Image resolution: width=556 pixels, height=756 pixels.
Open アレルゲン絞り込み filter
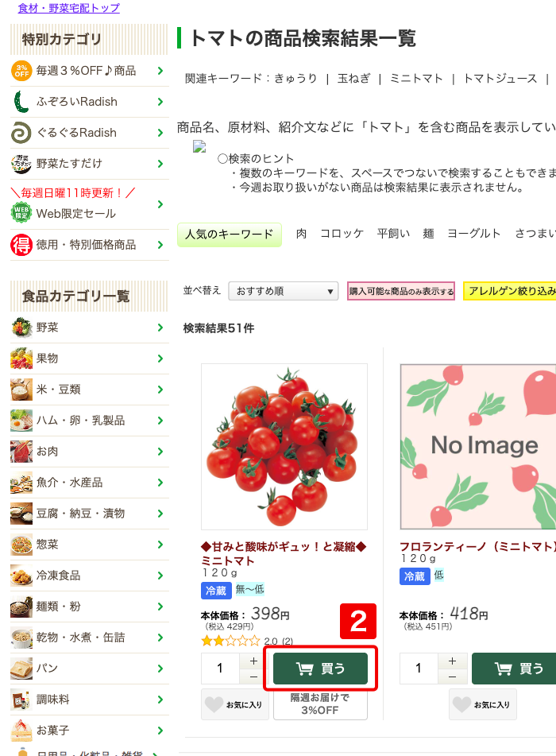pyautogui.click(x=510, y=291)
